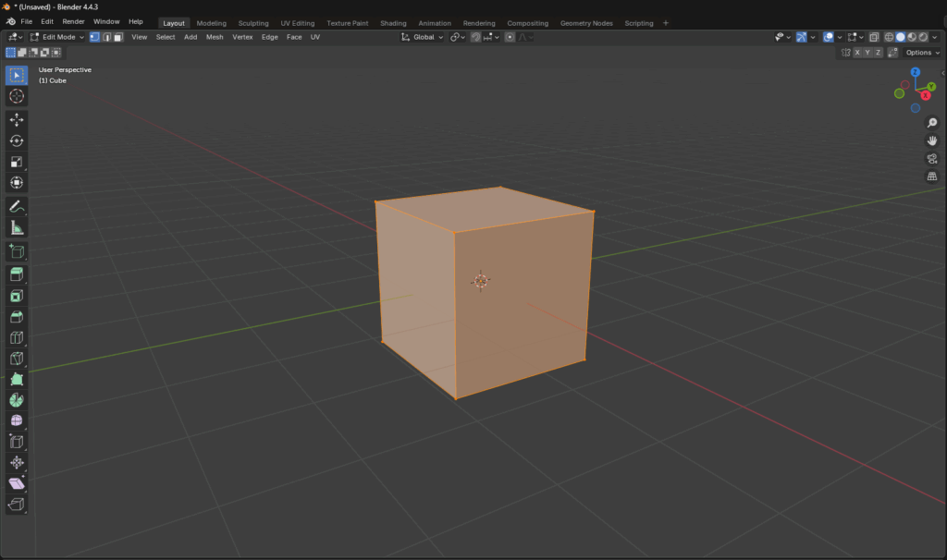Open the Render menu
Viewport: 947px width, 560px height.
click(74, 22)
